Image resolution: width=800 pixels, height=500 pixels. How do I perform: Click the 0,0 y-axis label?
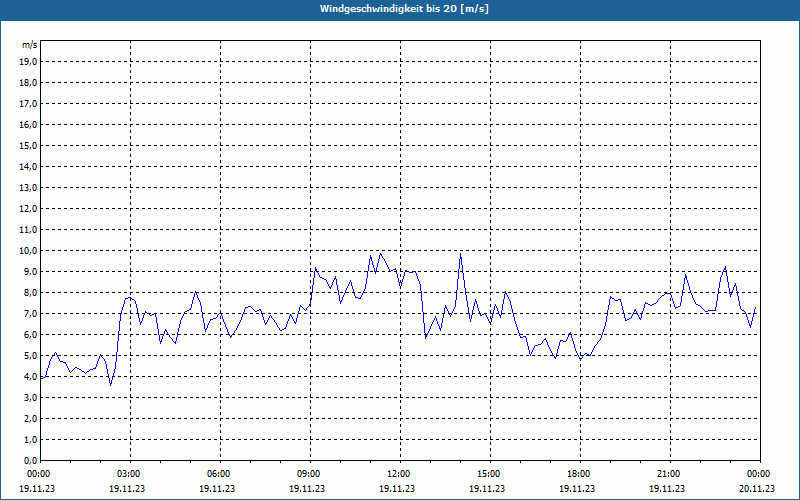[x=31, y=461]
